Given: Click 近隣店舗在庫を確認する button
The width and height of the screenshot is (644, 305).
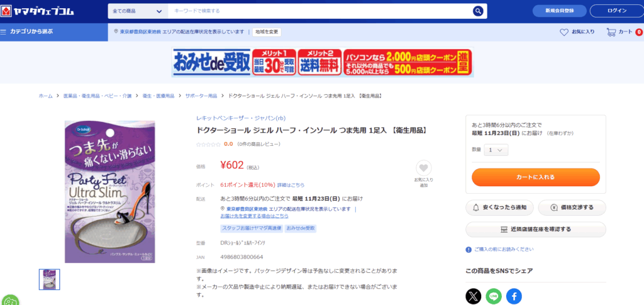Looking at the screenshot, I should [x=535, y=229].
